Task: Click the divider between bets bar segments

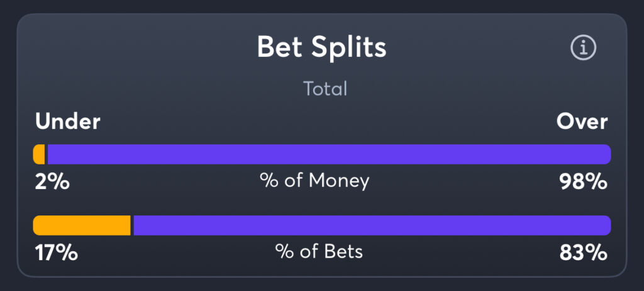Action: [x=132, y=225]
